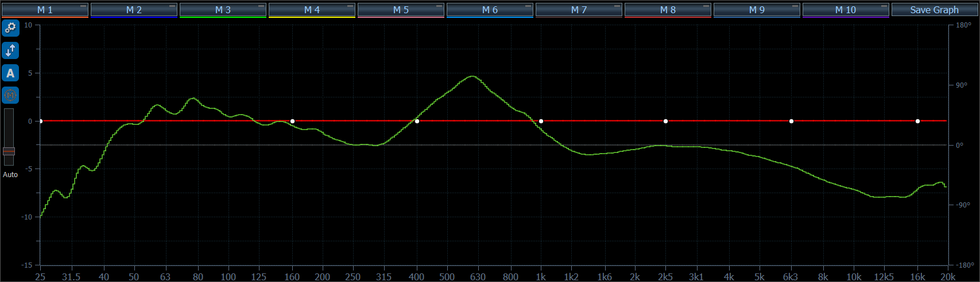Screen dimensions: 980x282
Task: Click the small indicator on M 10
Action: click(x=885, y=6)
